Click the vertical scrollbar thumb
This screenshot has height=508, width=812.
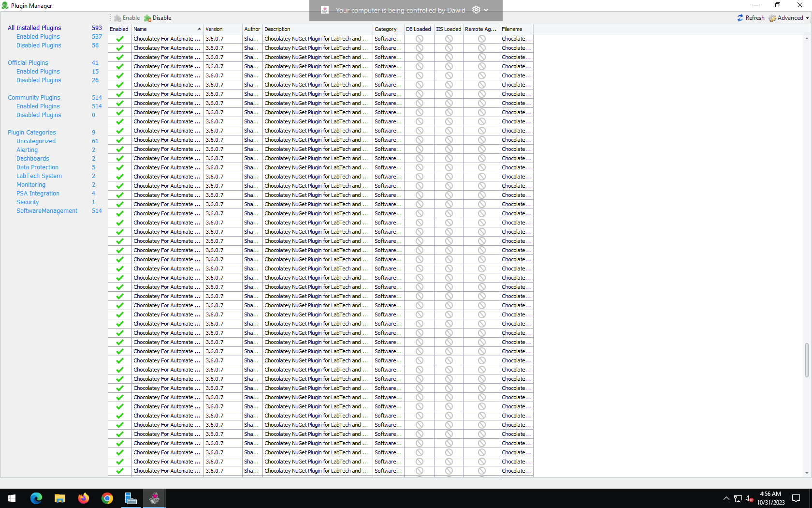coord(807,359)
